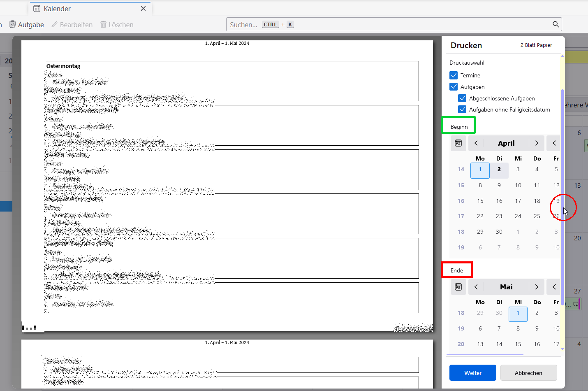
Task: Select Mai 16 in Ende calendar
Action: [x=537, y=344]
